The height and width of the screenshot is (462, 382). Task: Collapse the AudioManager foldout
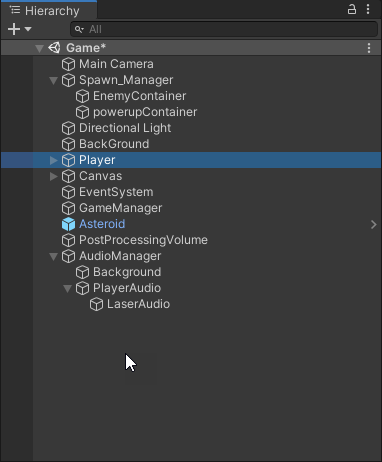(x=53, y=256)
